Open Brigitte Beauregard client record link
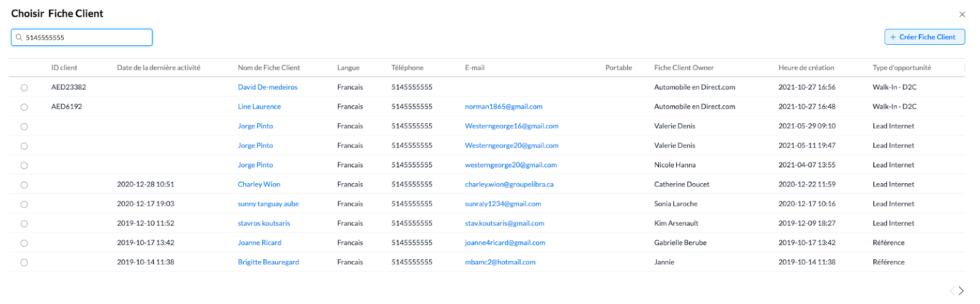980x304 pixels. (268, 262)
